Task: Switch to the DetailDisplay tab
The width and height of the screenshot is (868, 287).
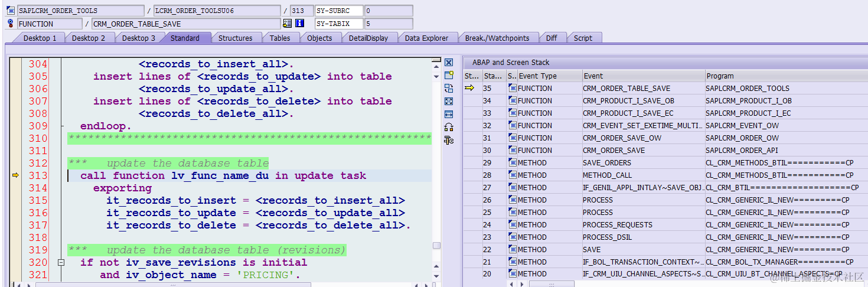Action: [368, 38]
